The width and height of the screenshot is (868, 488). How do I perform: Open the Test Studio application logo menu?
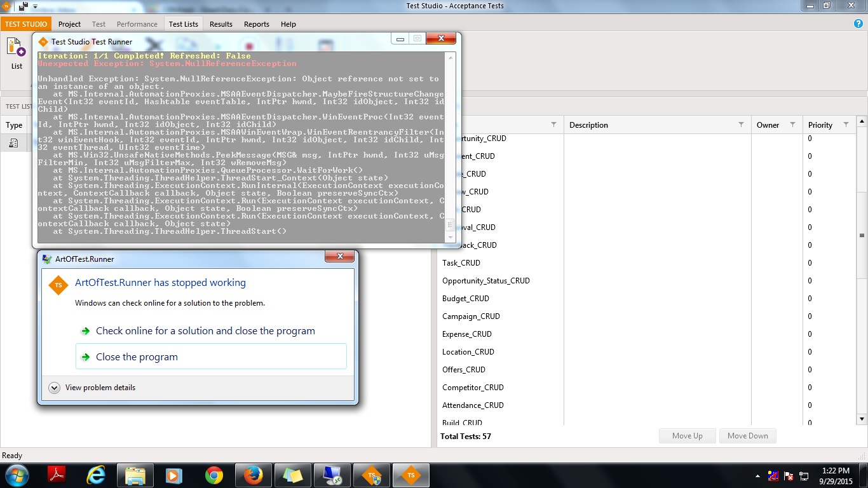click(6, 6)
